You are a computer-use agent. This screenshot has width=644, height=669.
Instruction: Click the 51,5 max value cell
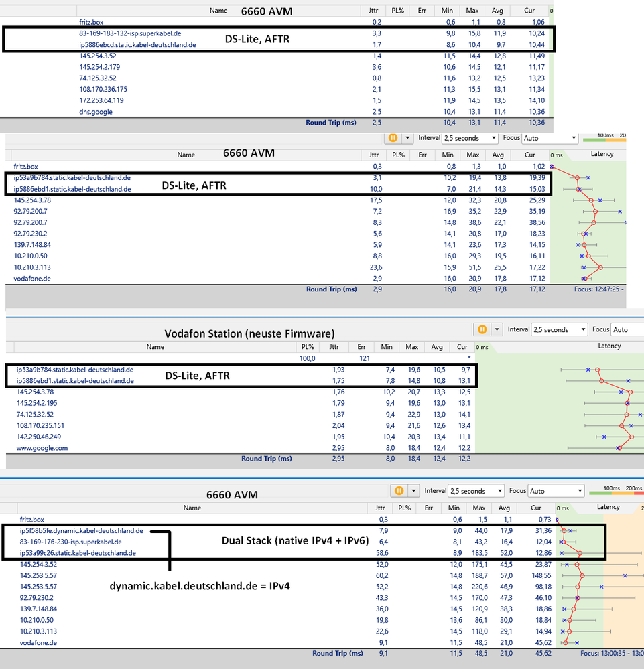pos(474,267)
